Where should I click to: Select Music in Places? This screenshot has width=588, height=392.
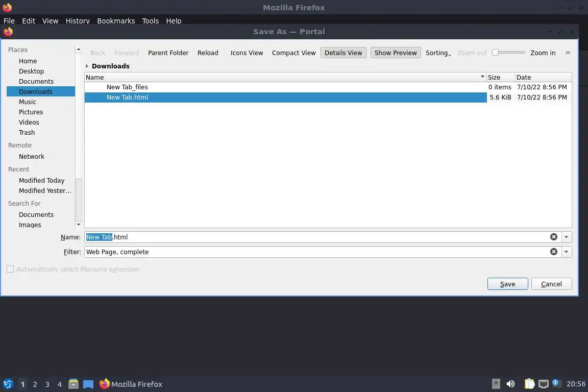[40, 102]
